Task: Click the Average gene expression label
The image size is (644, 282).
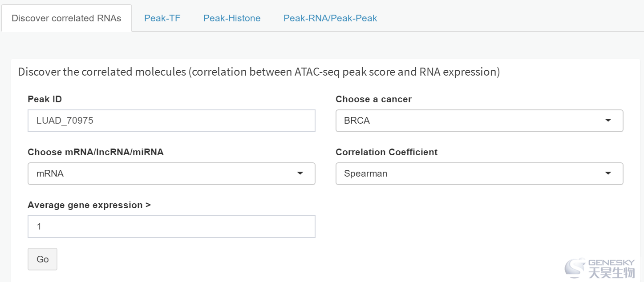Action: (x=89, y=205)
